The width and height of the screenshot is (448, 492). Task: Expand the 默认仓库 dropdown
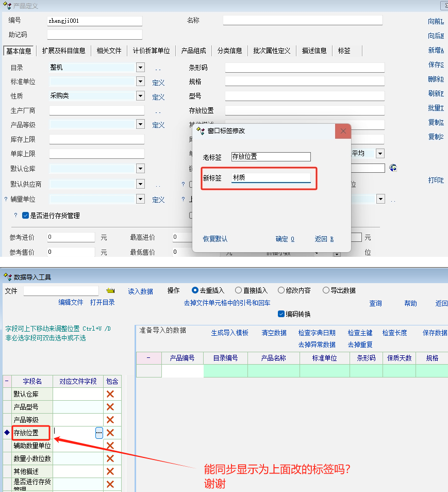(x=140, y=169)
